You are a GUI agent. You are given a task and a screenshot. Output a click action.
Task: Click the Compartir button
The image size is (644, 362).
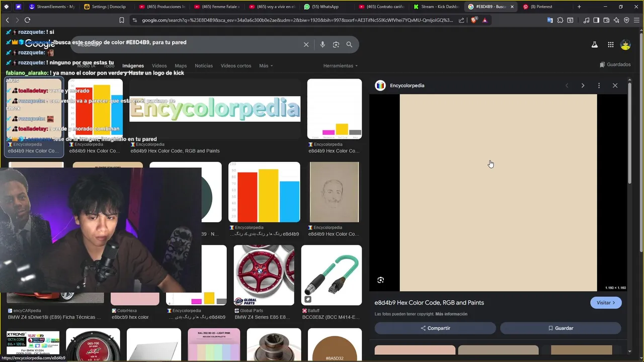click(435, 328)
